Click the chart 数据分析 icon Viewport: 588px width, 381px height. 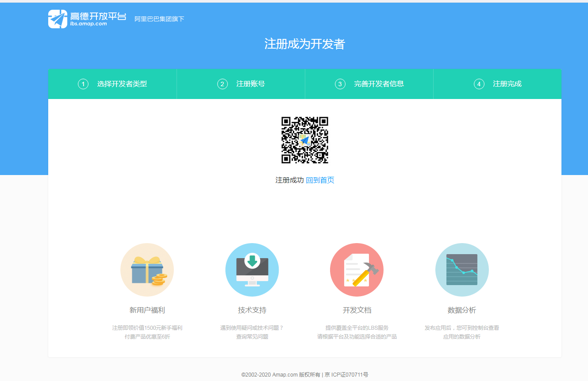462,270
